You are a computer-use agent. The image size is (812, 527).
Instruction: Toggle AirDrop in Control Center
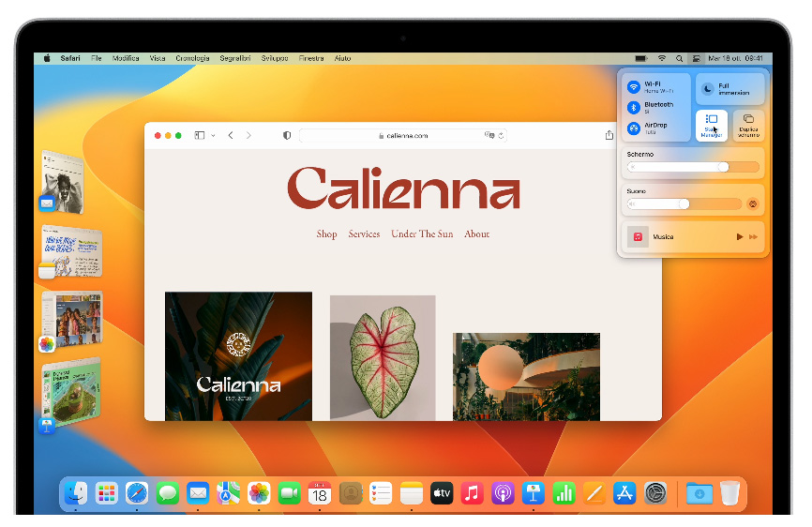click(x=635, y=128)
